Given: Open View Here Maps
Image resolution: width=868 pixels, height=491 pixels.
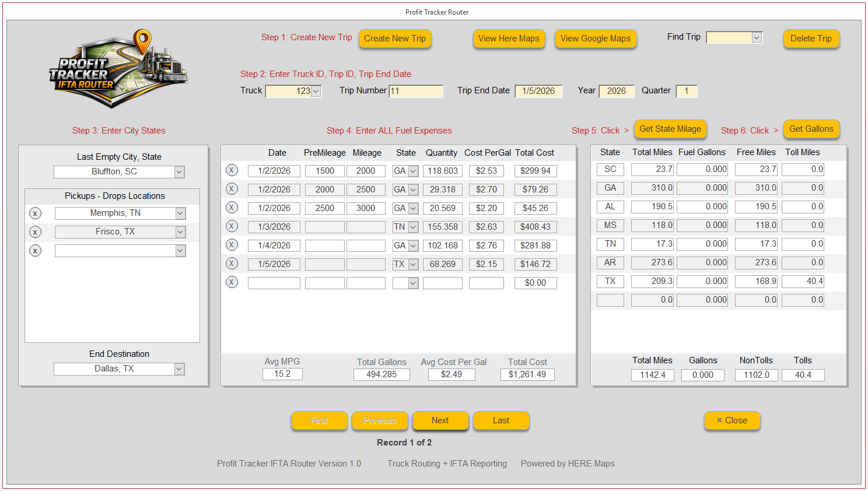Looking at the screenshot, I should (x=509, y=38).
